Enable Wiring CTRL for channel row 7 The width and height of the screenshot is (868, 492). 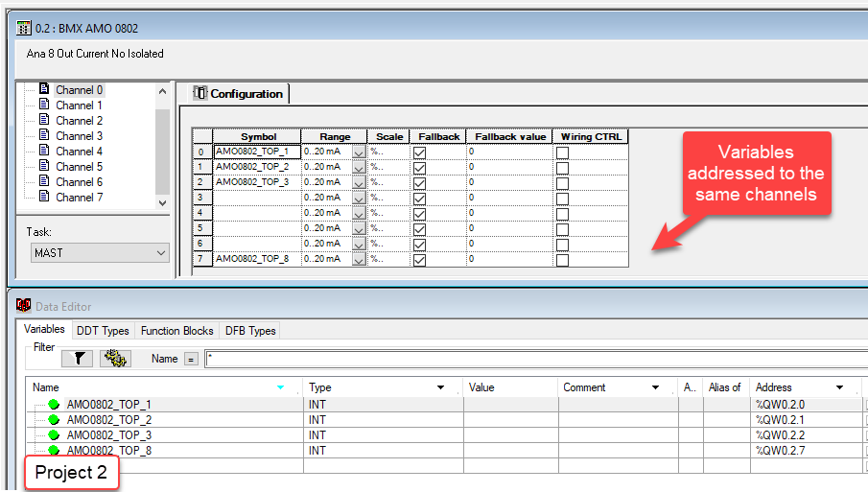562,260
